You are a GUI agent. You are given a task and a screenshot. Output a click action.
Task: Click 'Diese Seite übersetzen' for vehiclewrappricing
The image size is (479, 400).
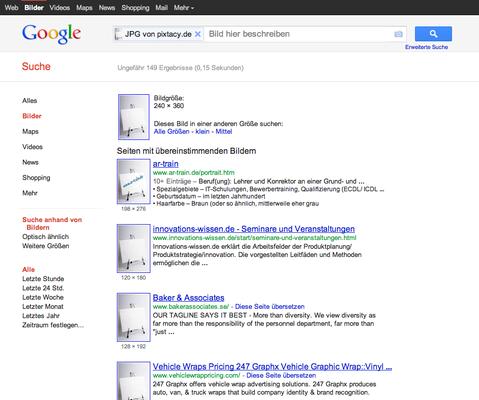[281, 375]
